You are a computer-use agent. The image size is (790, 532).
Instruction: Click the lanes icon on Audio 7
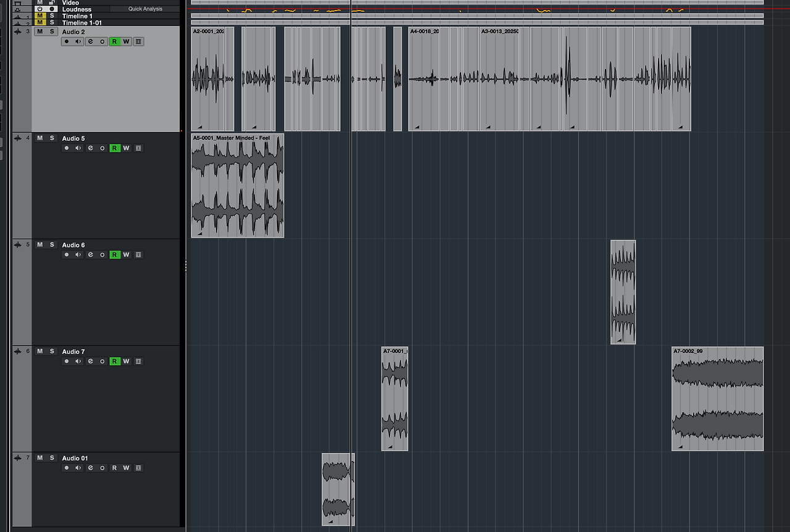(138, 361)
